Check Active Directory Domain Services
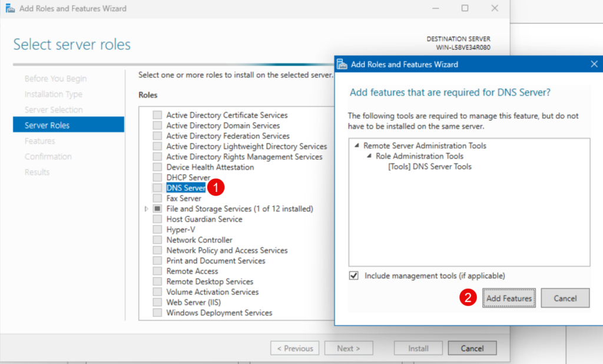The image size is (603, 364). click(x=157, y=125)
